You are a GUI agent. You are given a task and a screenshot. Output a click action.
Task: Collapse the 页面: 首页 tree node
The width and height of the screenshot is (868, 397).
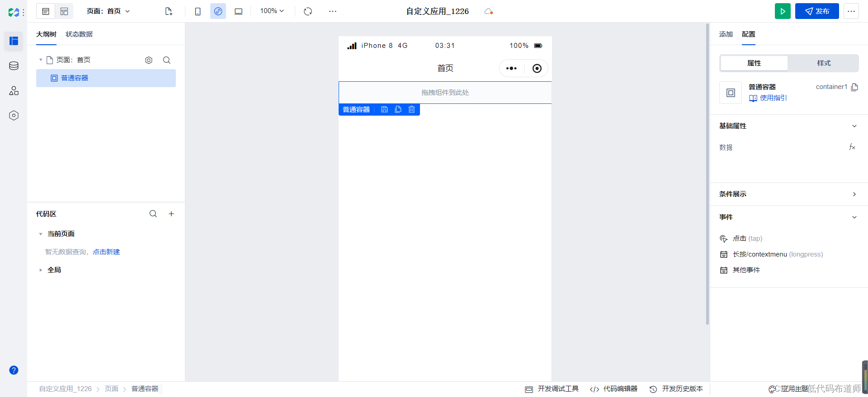(41, 60)
